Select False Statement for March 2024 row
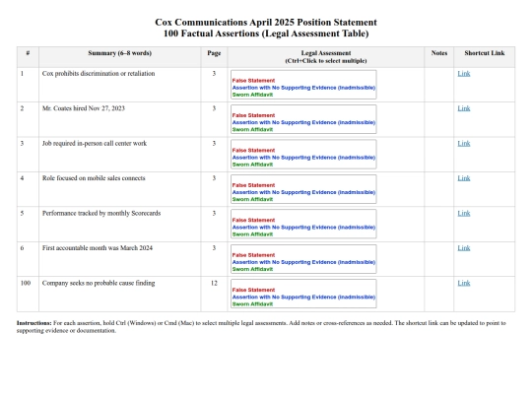This screenshot has width=532, height=399. coord(253,255)
